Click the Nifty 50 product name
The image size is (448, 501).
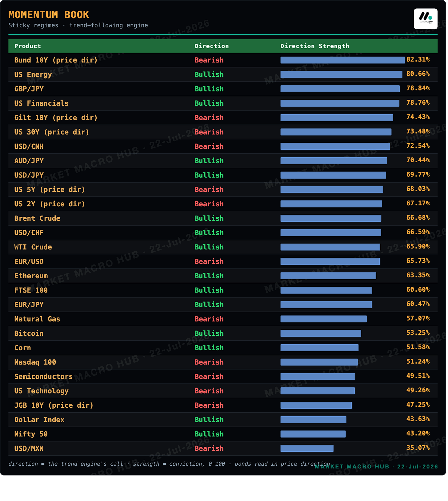31,434
